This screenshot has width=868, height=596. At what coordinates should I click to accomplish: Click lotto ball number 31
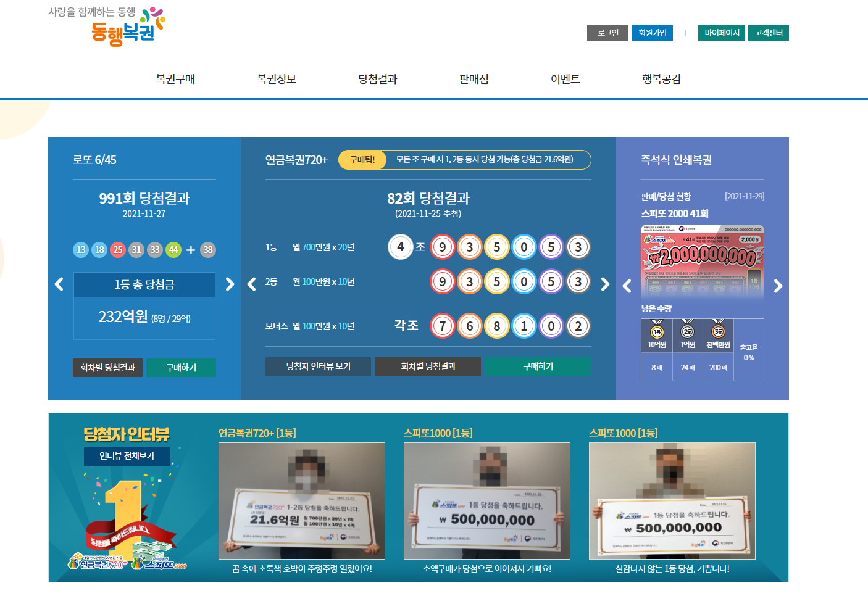pyautogui.click(x=136, y=250)
